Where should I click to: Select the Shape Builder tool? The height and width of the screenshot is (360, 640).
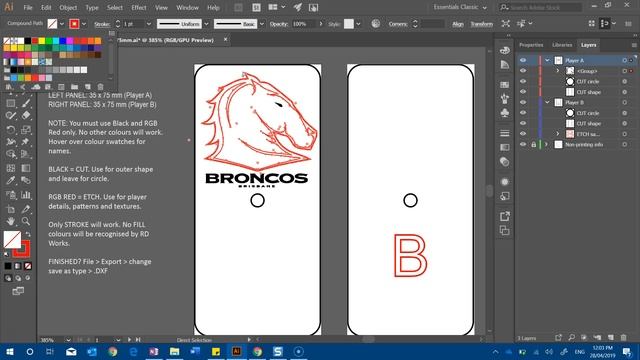click(x=11, y=154)
